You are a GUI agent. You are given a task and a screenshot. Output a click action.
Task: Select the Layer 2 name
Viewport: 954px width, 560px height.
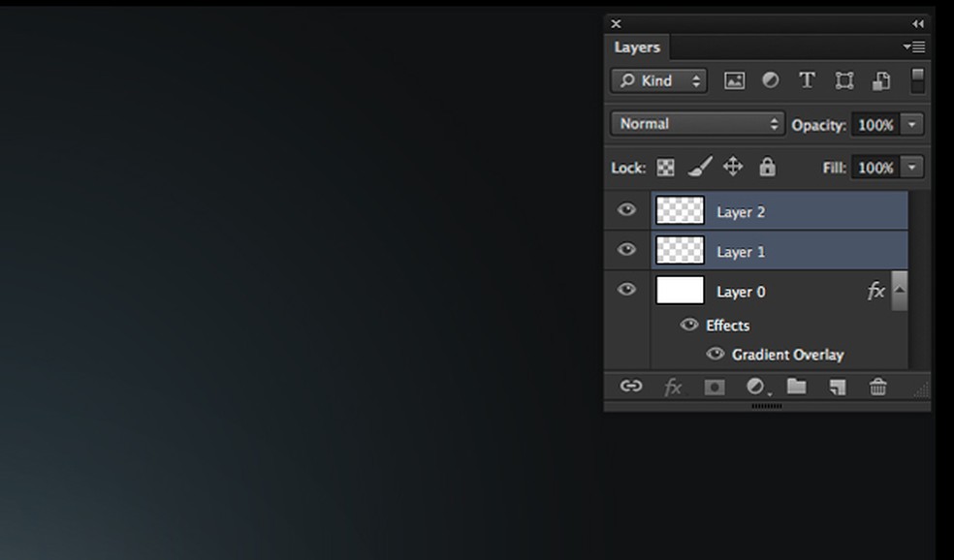pos(741,212)
